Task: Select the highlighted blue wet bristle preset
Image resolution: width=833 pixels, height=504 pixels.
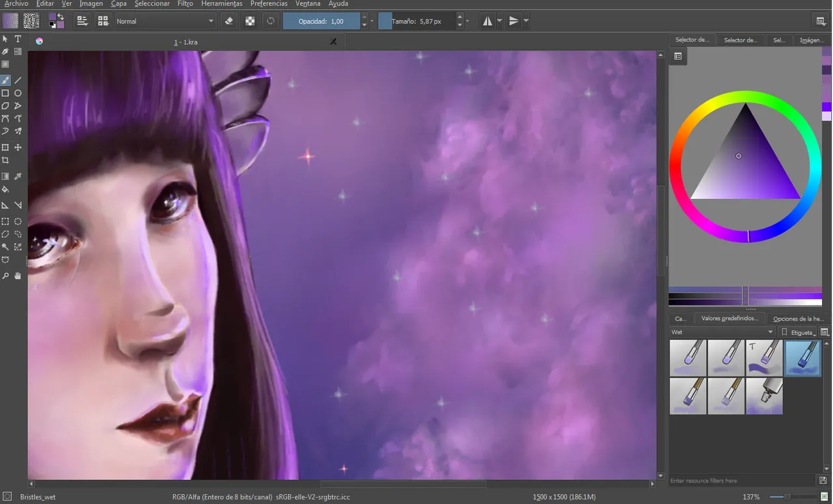Action: tap(802, 358)
